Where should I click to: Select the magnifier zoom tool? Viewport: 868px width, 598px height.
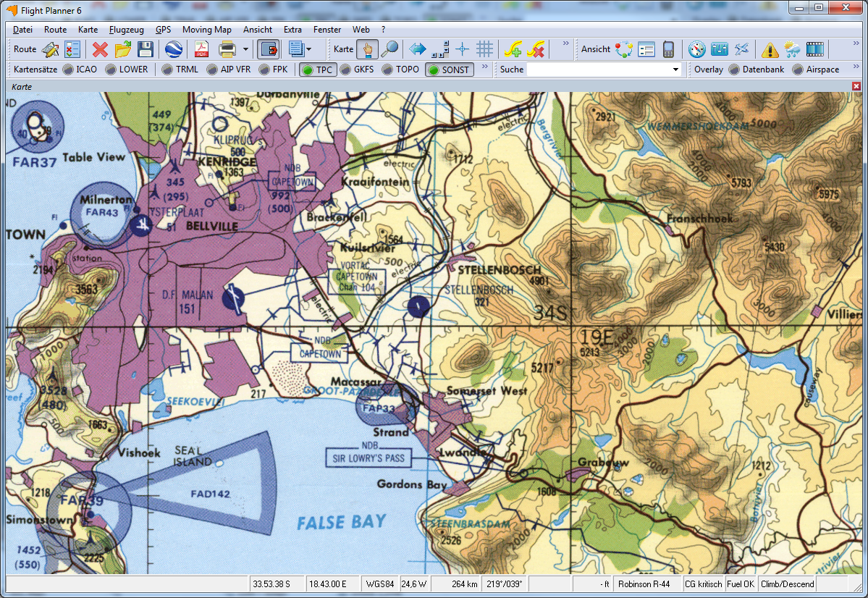pyautogui.click(x=389, y=49)
